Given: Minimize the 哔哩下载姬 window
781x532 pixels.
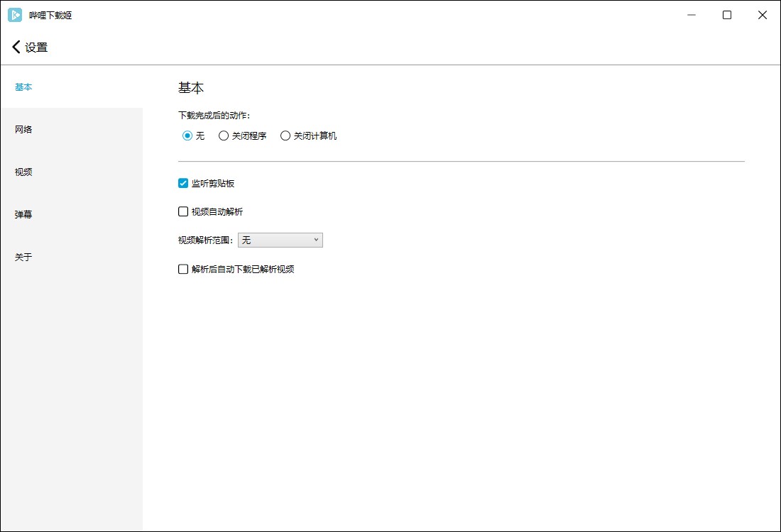Looking at the screenshot, I should (x=692, y=15).
